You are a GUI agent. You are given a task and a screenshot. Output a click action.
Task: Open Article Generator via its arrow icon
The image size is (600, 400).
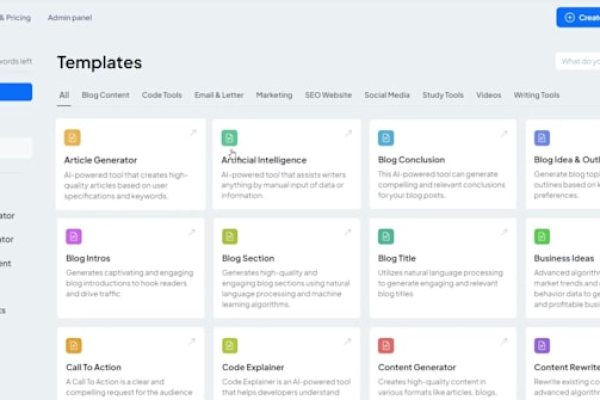192,133
